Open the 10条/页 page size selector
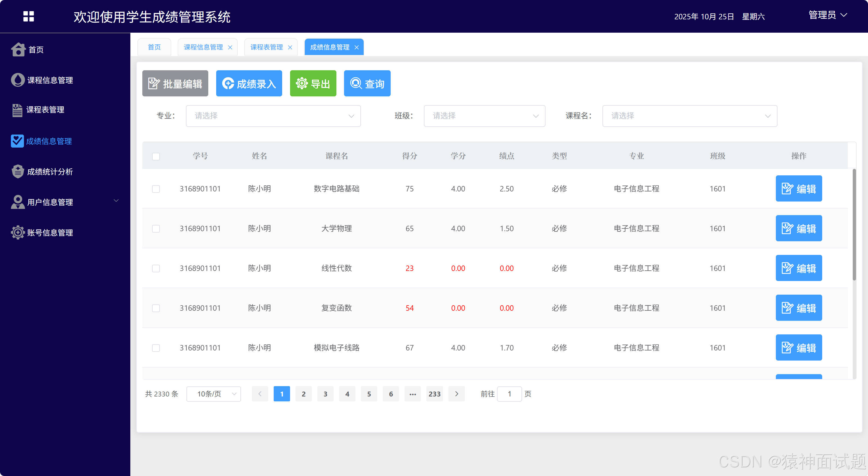The height and width of the screenshot is (476, 868). [x=213, y=393]
